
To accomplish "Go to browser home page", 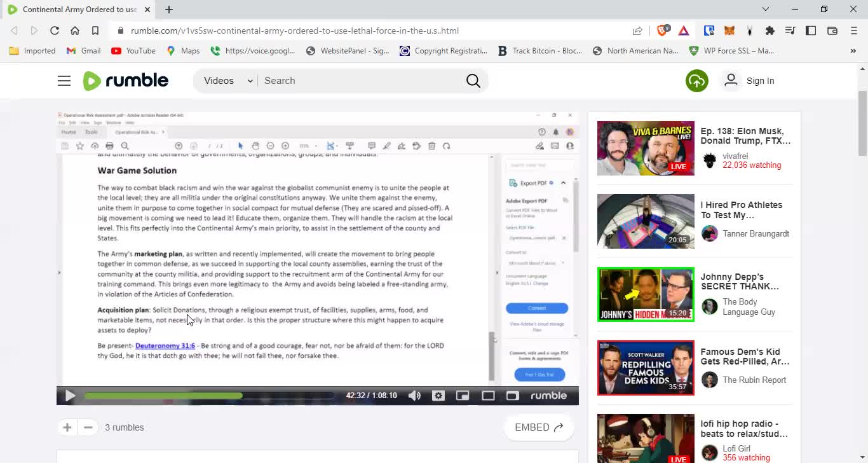I will [75, 31].
